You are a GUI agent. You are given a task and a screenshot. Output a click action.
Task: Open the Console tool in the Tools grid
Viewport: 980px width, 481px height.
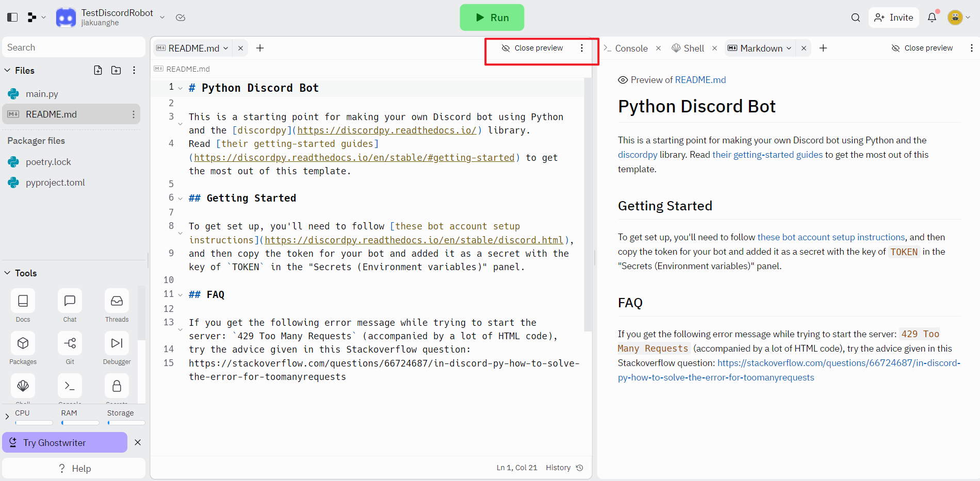[70, 386]
